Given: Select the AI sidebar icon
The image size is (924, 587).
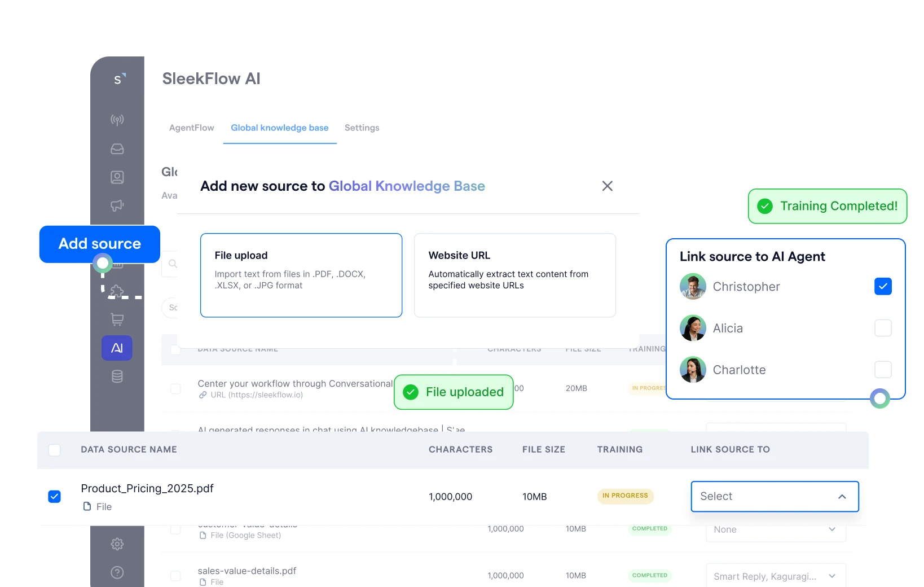Looking at the screenshot, I should coord(117,348).
